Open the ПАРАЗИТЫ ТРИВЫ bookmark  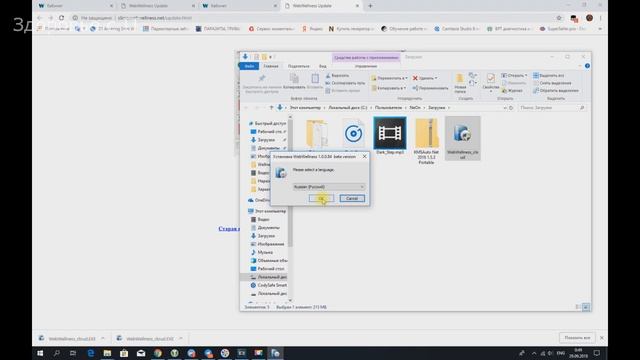(x=218, y=29)
